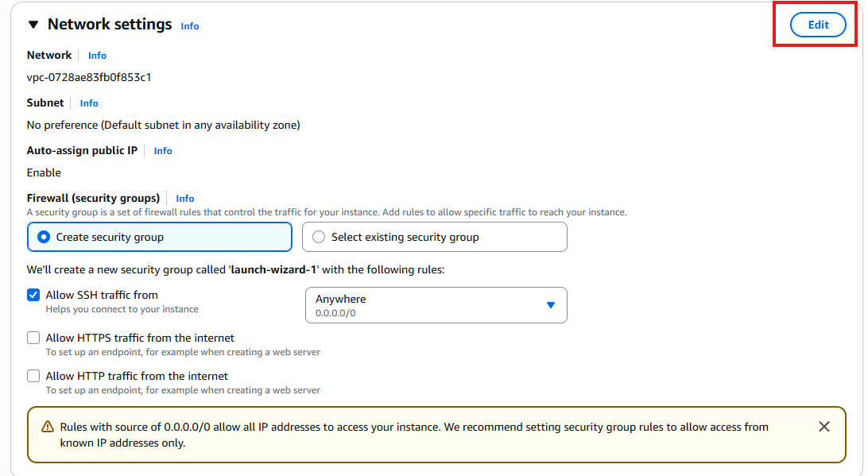This screenshot has width=868, height=476.
Task: Enable Allow HTTPS traffic from the internet
Action: (33, 338)
